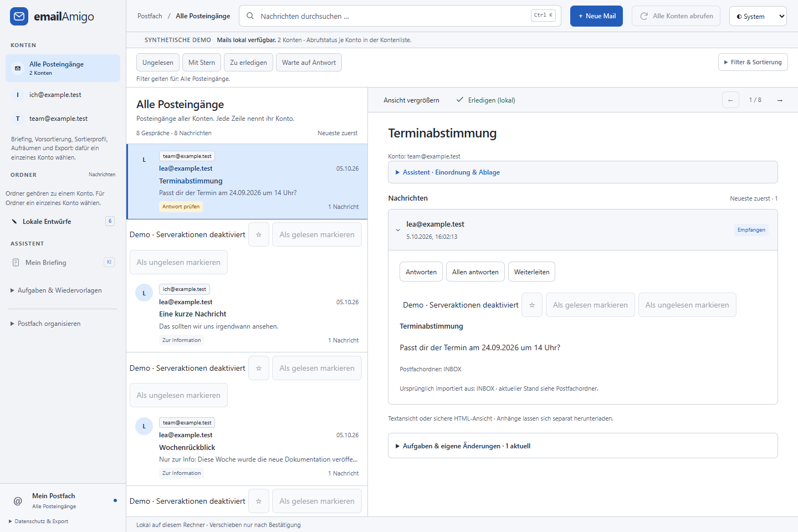Star the open message in reading pane

point(532,305)
